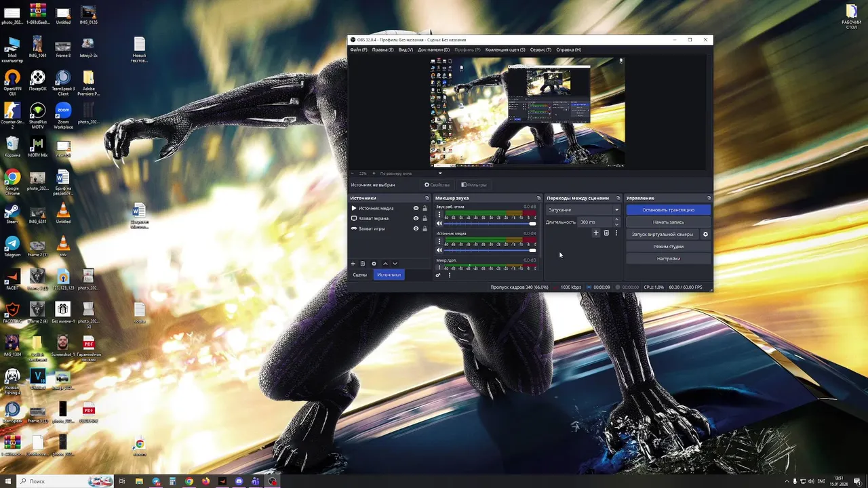Switch to the Сцены tab
The width and height of the screenshot is (868, 488).
pyautogui.click(x=359, y=274)
